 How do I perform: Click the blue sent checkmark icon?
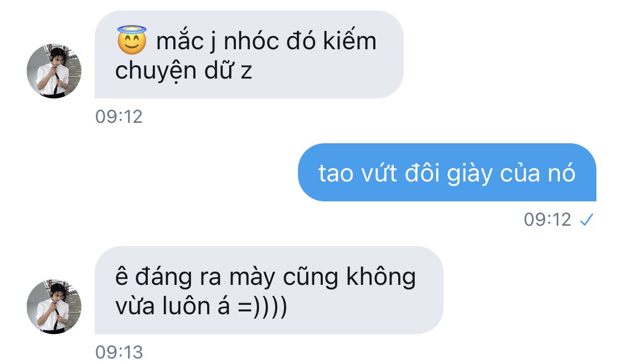click(x=586, y=219)
